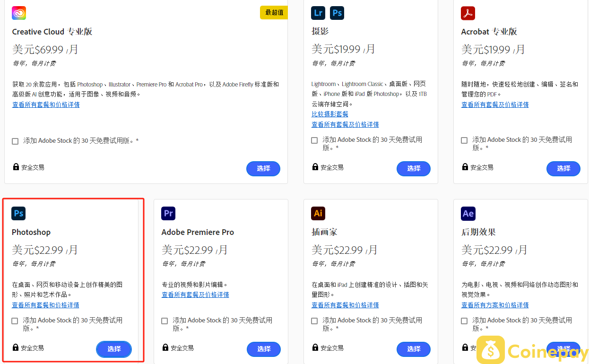The height and width of the screenshot is (364, 589).
Task: Open 查看所有套餐及价格详情 in 摄影 card
Action: coord(345,125)
